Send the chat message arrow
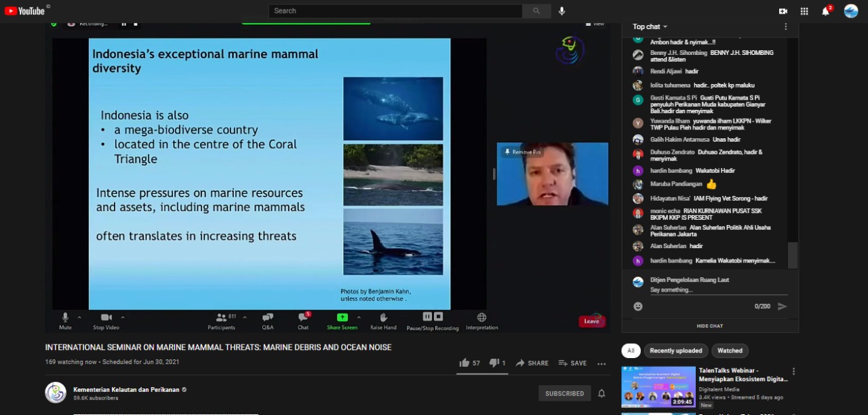Viewport: 868px width, 415px height. click(x=782, y=307)
